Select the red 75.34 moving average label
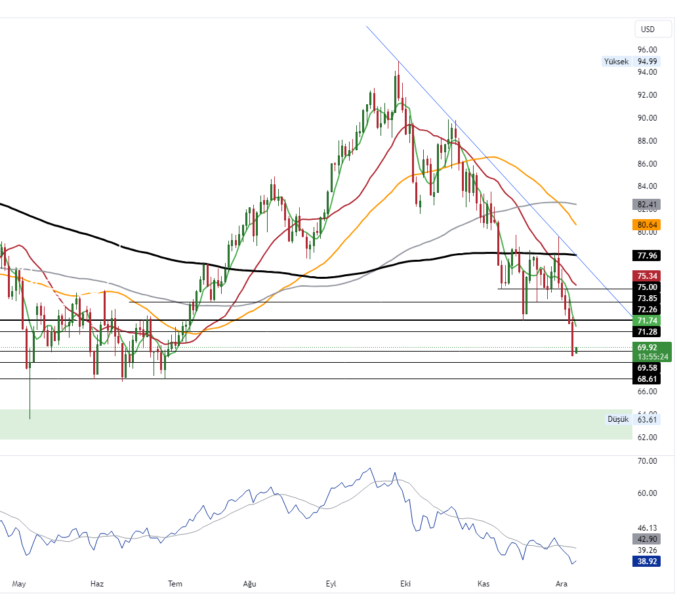 pyautogui.click(x=646, y=276)
